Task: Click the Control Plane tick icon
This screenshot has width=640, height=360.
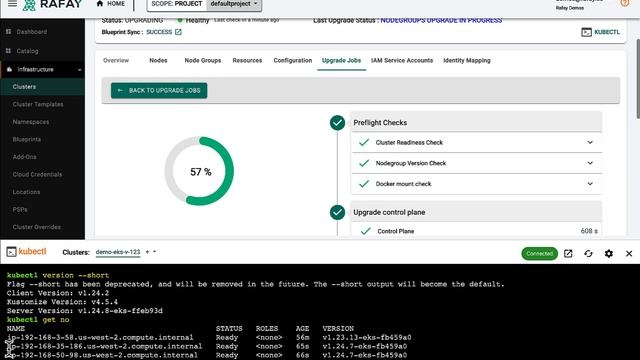Action: click(366, 231)
